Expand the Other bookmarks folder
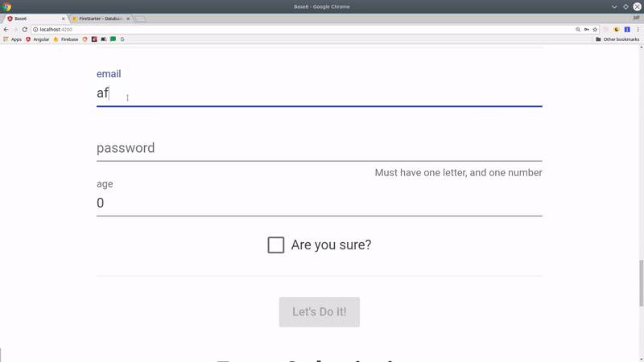Image resolution: width=644 pixels, height=362 pixels. point(617,39)
